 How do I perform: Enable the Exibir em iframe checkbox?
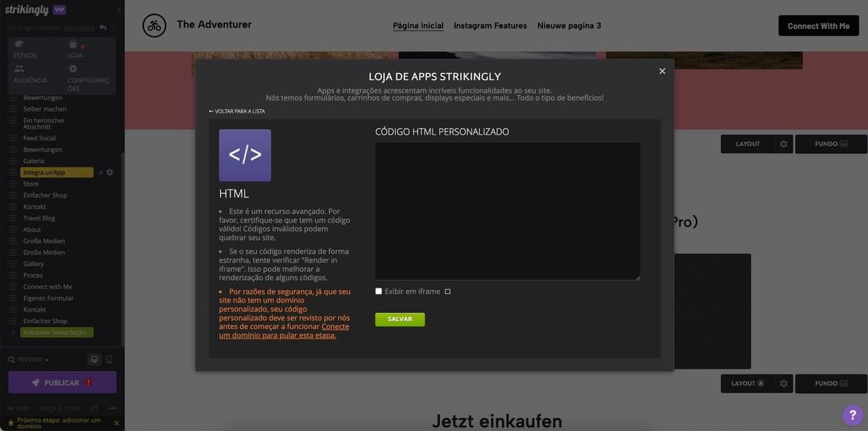coord(378,291)
